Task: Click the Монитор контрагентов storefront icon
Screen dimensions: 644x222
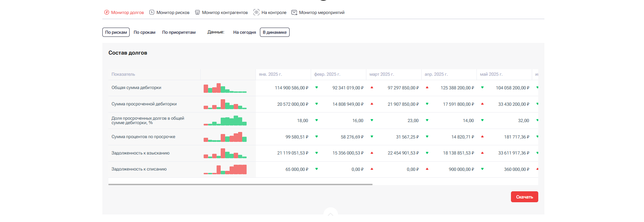Action: pos(197,12)
